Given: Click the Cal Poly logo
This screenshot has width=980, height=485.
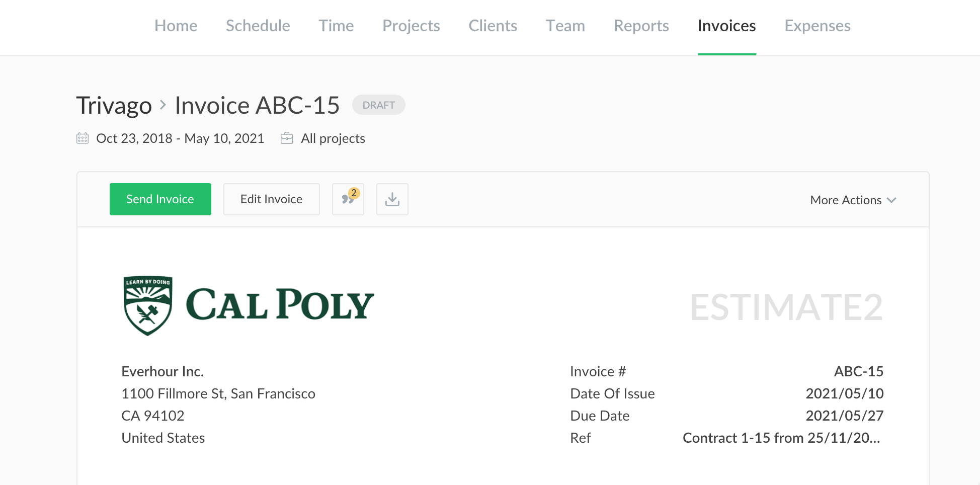Looking at the screenshot, I should point(248,305).
